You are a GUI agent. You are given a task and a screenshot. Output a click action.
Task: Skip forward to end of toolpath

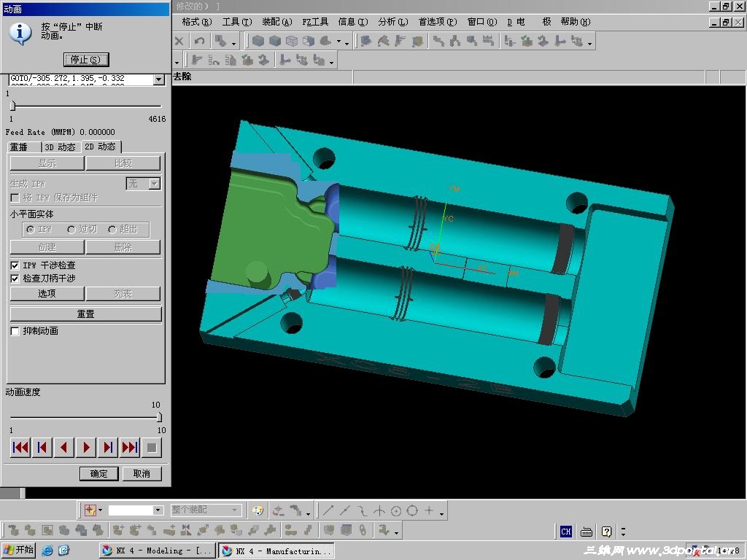coord(130,447)
